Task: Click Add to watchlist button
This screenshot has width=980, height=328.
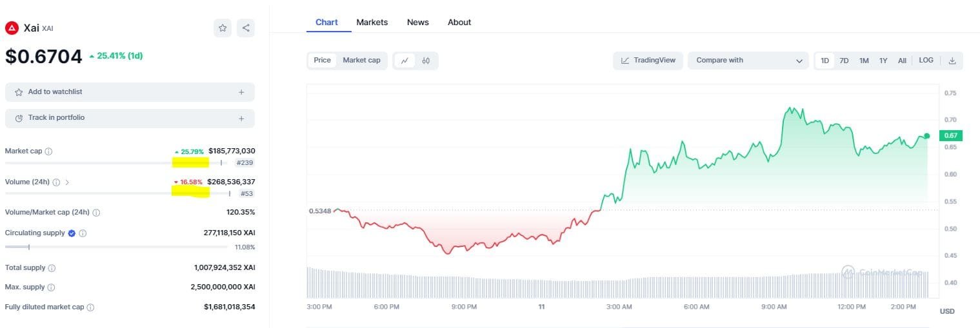Action: [130, 92]
